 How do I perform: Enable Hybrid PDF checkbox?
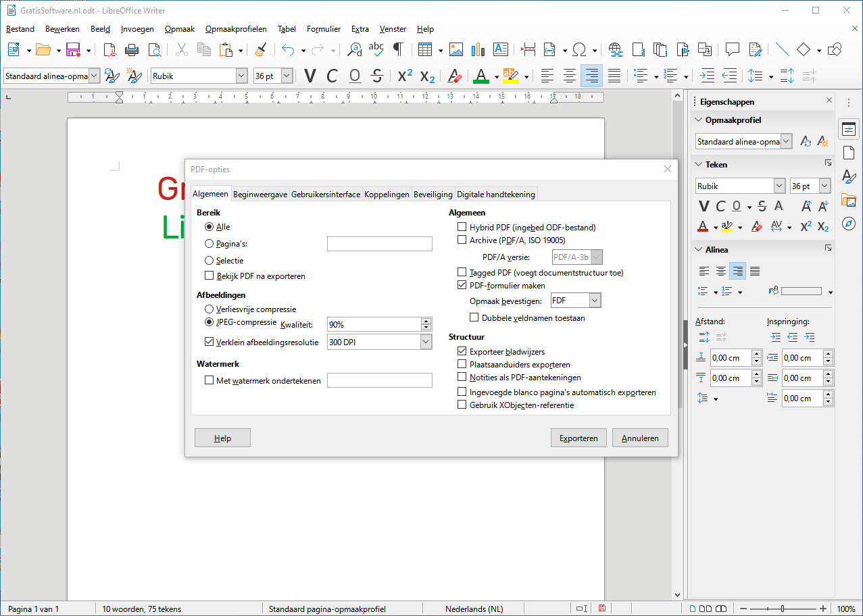tap(462, 228)
